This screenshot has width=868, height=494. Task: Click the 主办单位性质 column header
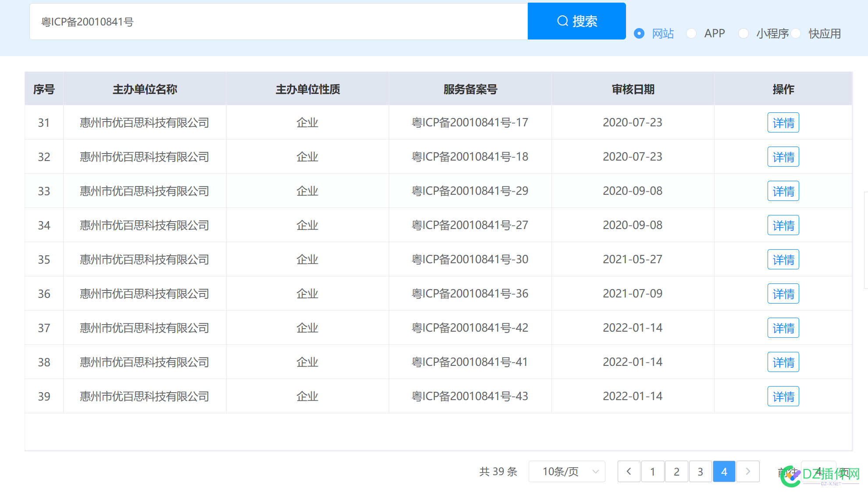coord(308,89)
